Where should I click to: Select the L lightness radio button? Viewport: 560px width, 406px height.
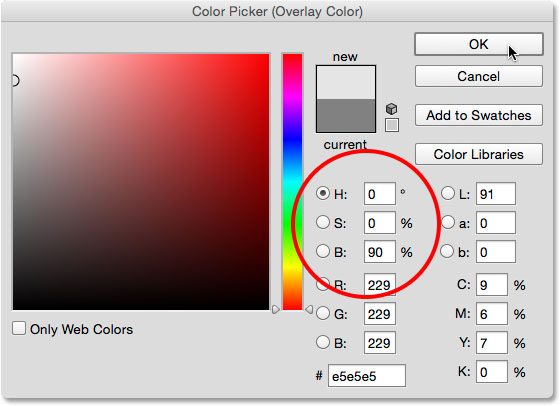pos(448,193)
